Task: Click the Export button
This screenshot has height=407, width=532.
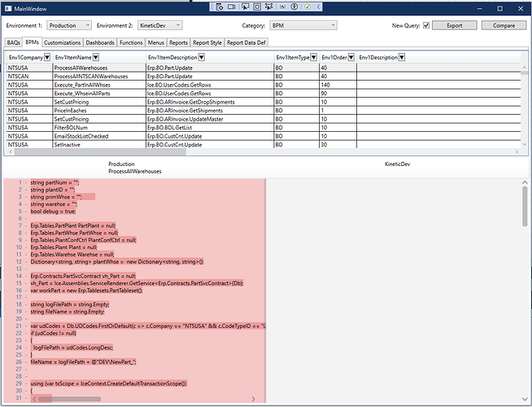Action: click(455, 25)
